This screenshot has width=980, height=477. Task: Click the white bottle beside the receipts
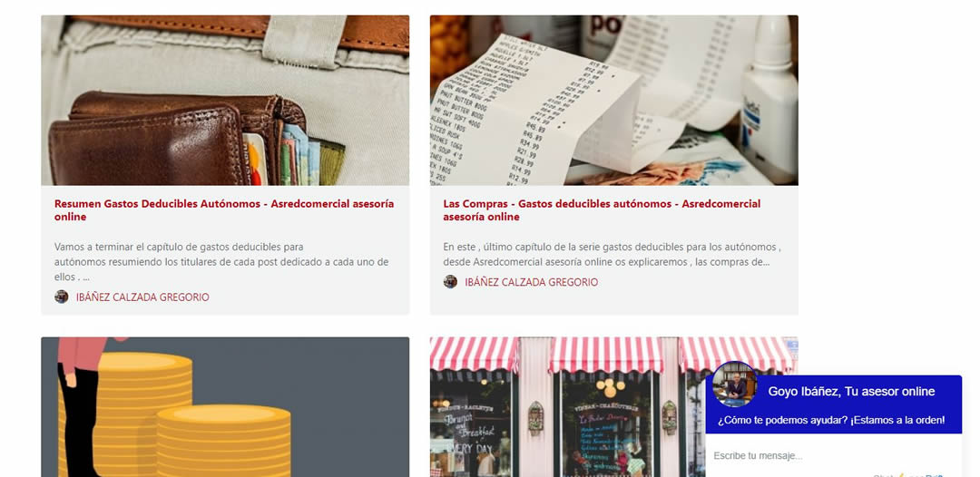click(769, 99)
